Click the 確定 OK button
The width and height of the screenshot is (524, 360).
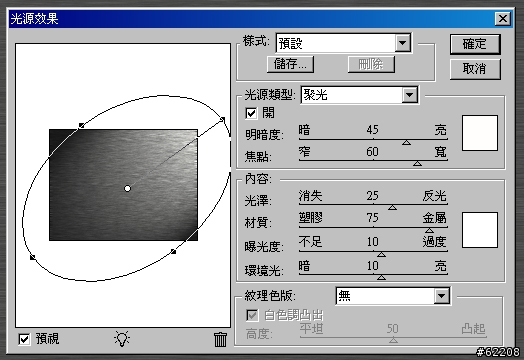tap(475, 44)
